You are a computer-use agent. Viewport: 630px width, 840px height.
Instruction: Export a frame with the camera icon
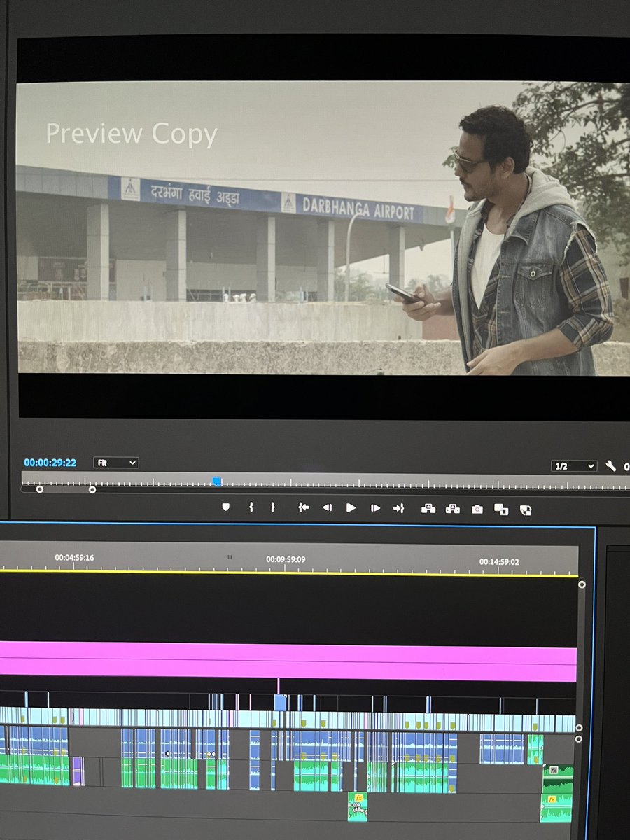pyautogui.click(x=477, y=510)
